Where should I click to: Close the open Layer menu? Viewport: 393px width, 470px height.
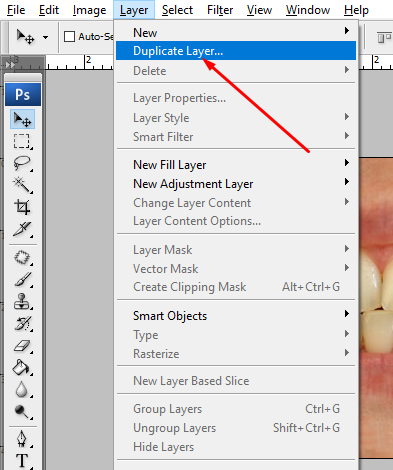point(134,10)
